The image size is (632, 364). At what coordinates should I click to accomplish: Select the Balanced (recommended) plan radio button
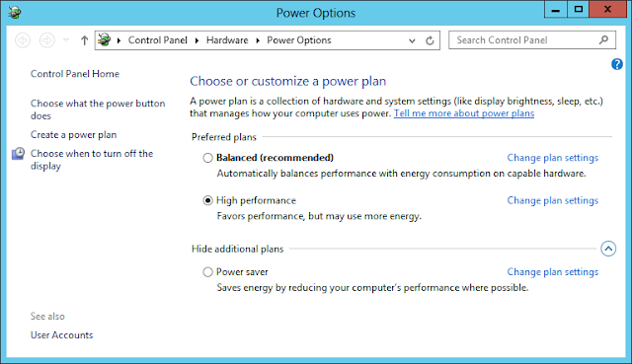pos(207,158)
